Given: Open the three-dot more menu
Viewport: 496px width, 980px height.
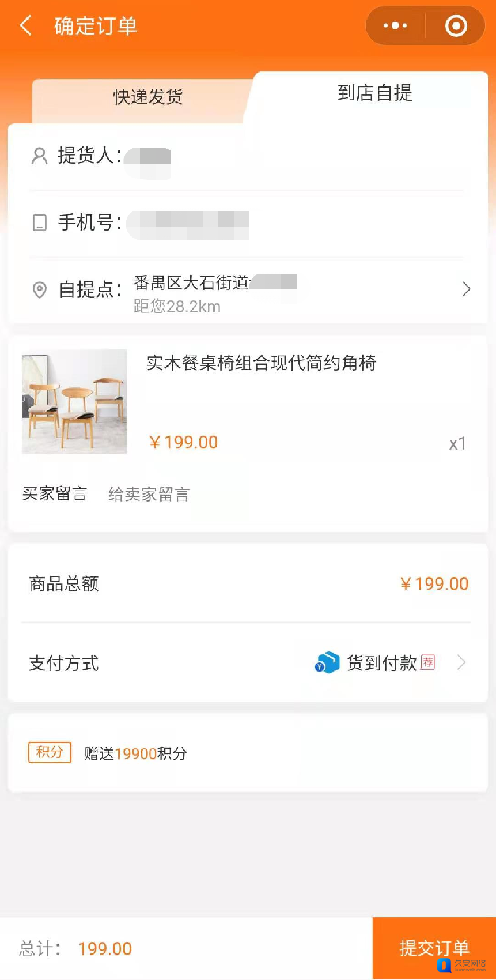Looking at the screenshot, I should [x=395, y=26].
